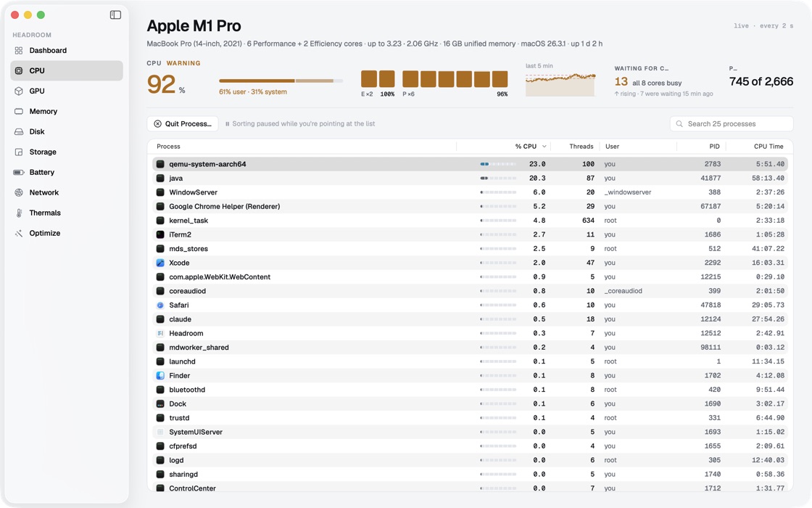Sort by the Threads column header
Screen dimensions: 812x508
point(581,146)
